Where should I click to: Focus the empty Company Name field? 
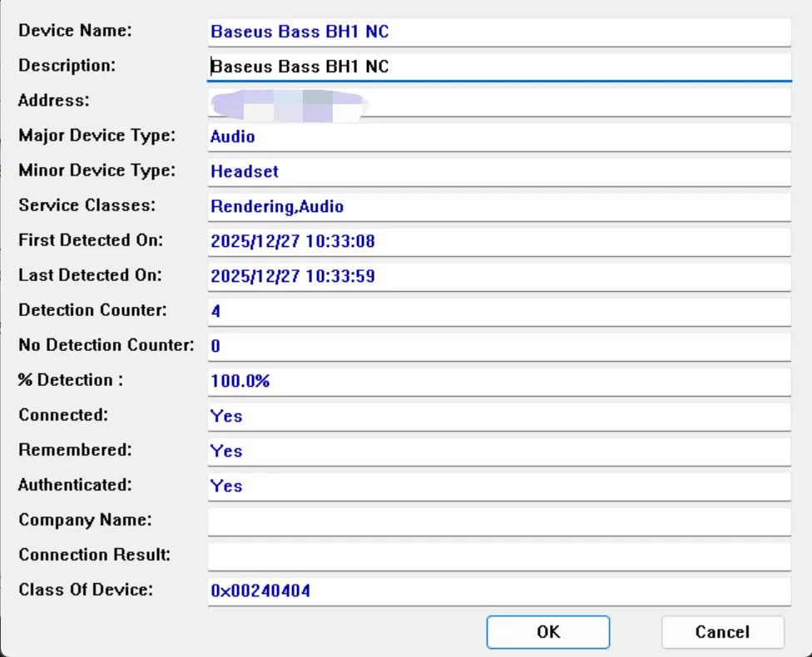point(499,521)
